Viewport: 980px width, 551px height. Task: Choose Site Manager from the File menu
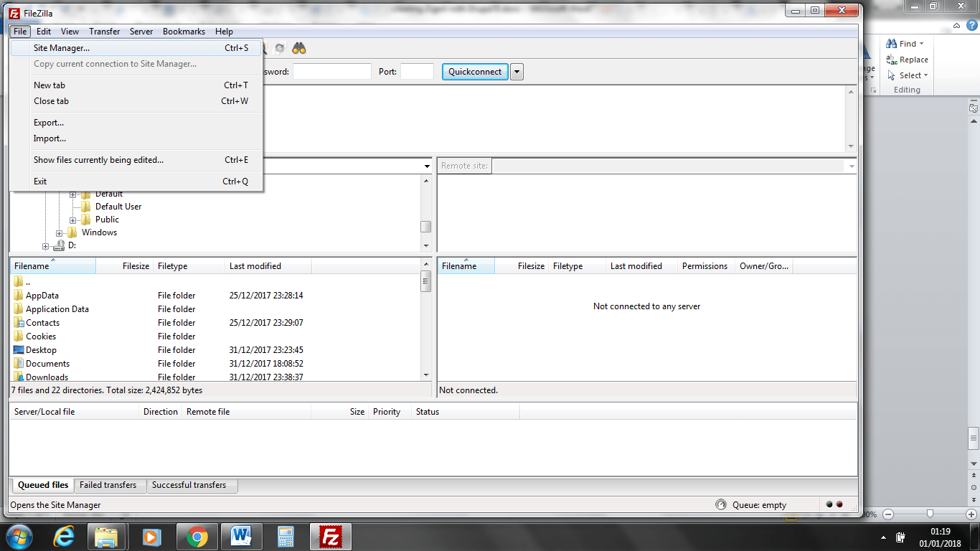[x=62, y=48]
